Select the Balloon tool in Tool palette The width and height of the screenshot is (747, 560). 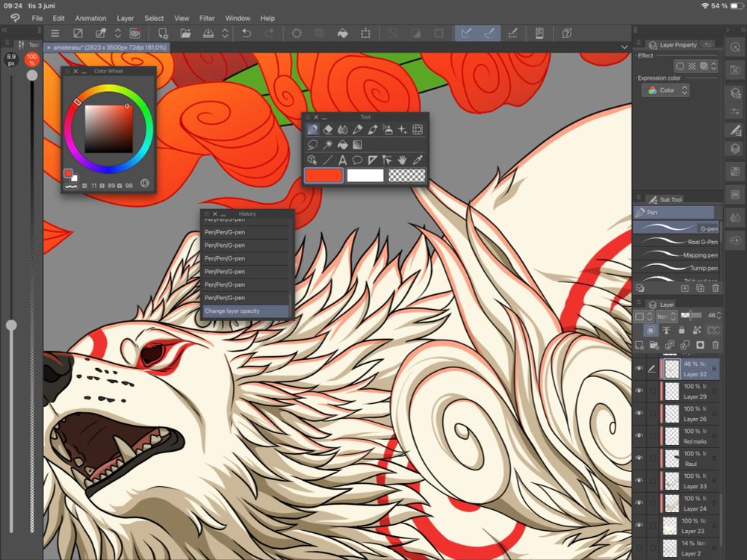tap(357, 160)
